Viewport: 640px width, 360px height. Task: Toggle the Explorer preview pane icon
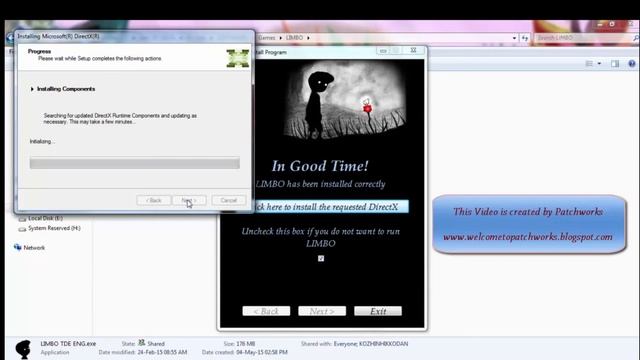point(615,64)
